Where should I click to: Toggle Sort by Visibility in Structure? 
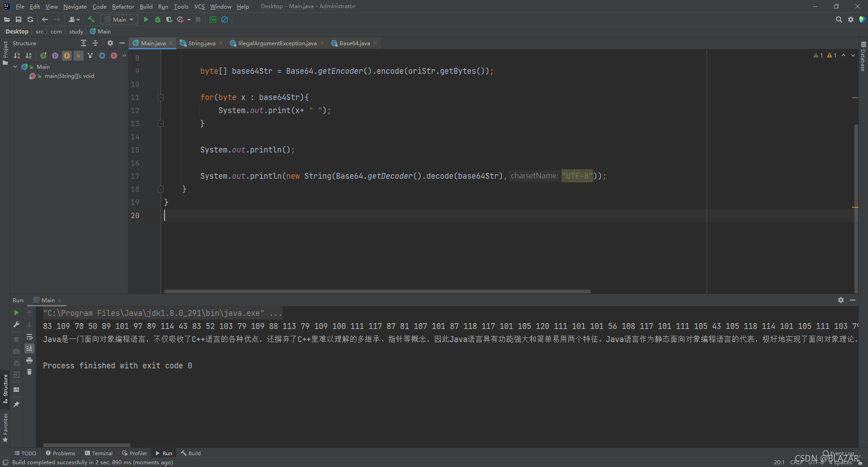pos(17,56)
